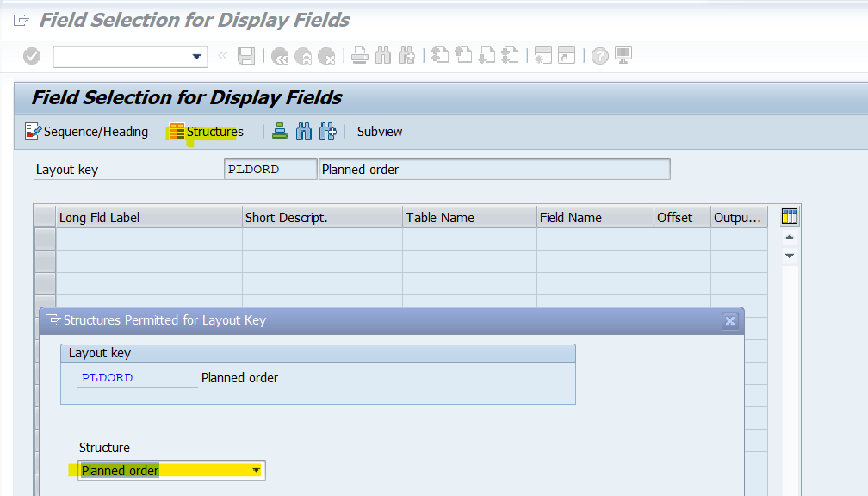868x496 pixels.
Task: Open the command field dropdown arrow
Action: pyautogui.click(x=196, y=57)
